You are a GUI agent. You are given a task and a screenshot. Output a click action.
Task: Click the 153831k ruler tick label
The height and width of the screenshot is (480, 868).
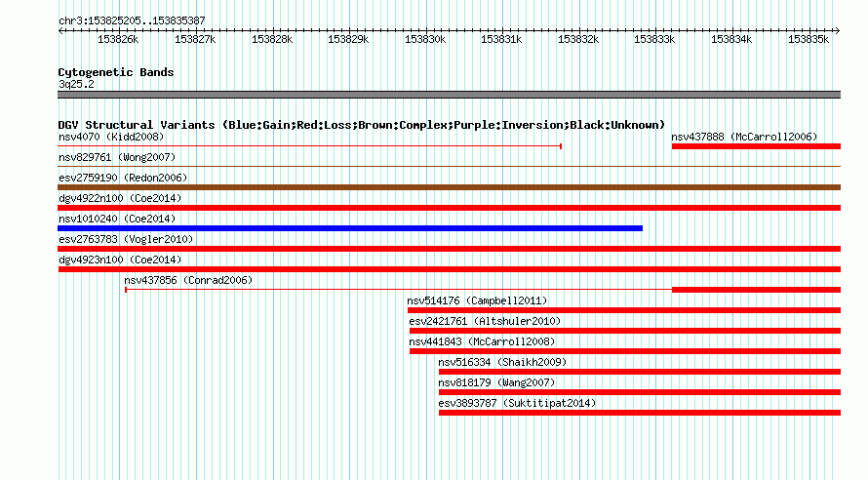(x=501, y=39)
